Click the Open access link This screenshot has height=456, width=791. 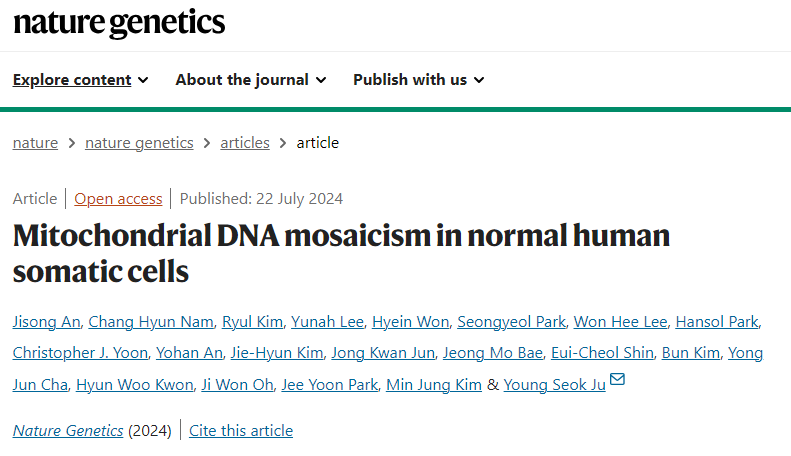click(x=118, y=199)
